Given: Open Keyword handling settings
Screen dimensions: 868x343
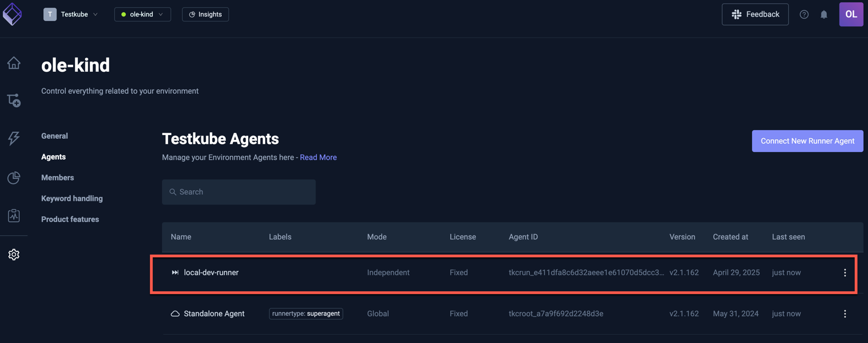Looking at the screenshot, I should pos(72,199).
